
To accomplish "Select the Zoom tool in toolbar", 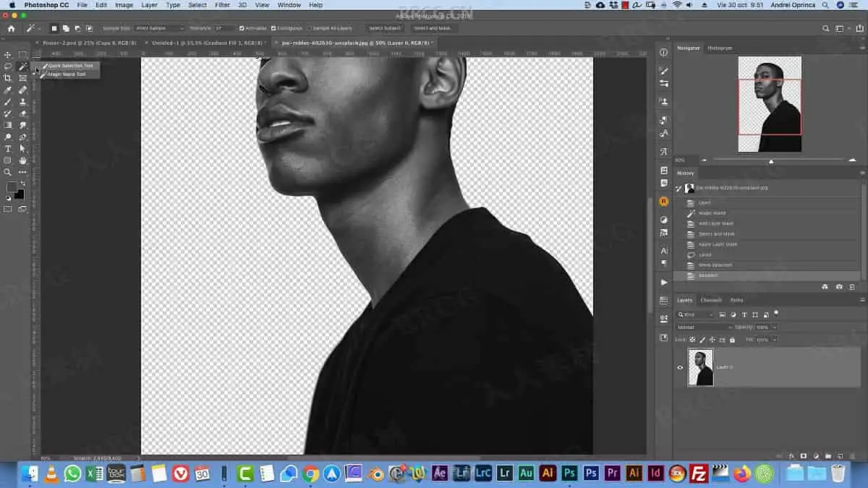I will click(x=8, y=172).
